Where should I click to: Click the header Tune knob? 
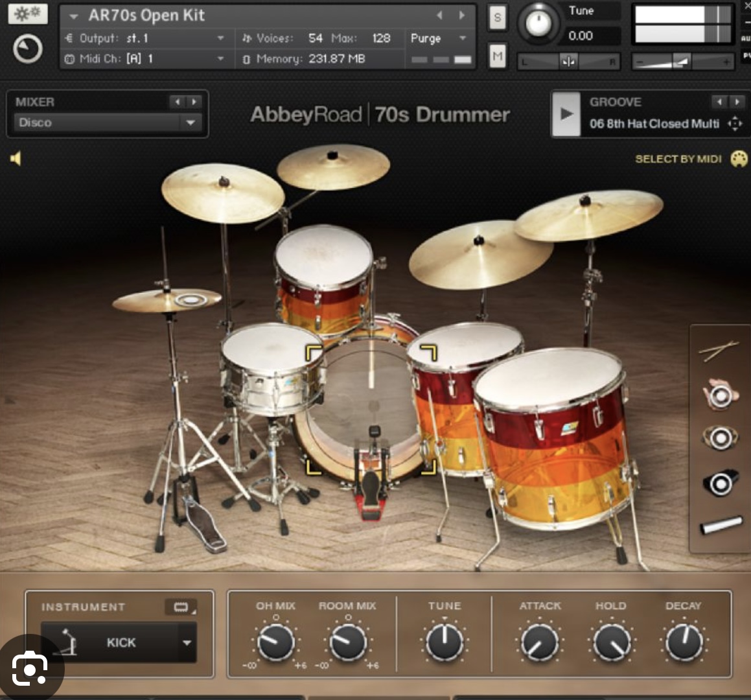pyautogui.click(x=538, y=23)
